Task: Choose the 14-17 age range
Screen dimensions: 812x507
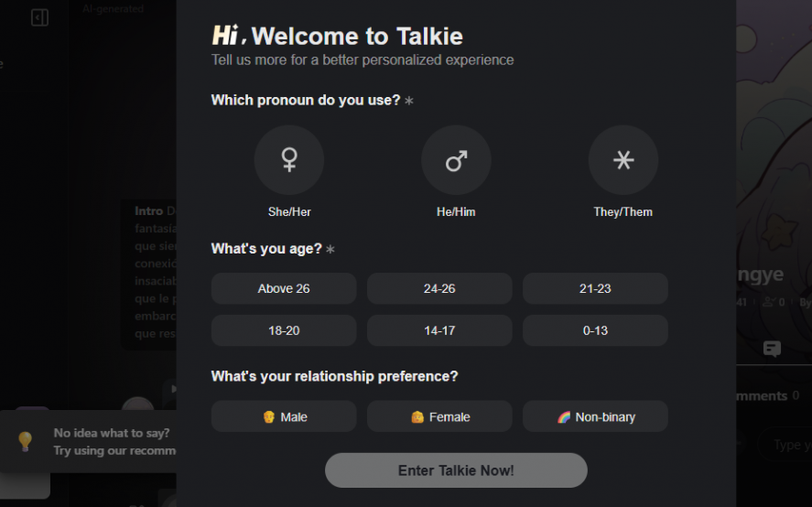Action: click(439, 330)
